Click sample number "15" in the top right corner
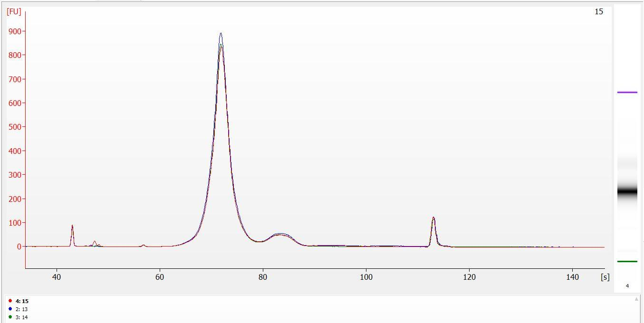 point(598,11)
